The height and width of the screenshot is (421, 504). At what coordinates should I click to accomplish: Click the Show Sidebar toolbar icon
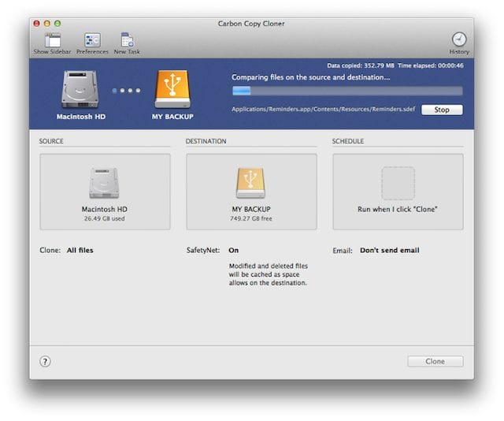tap(52, 40)
